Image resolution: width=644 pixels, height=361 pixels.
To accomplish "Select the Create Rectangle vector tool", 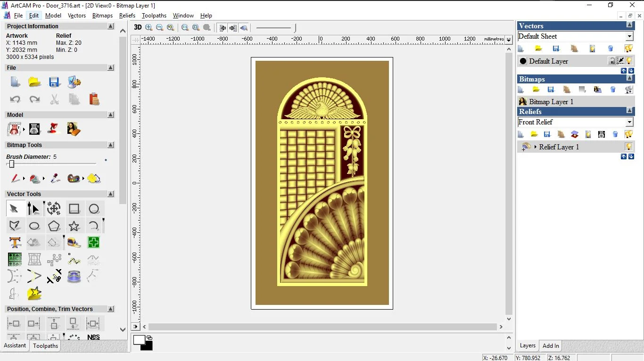I will [x=74, y=209].
